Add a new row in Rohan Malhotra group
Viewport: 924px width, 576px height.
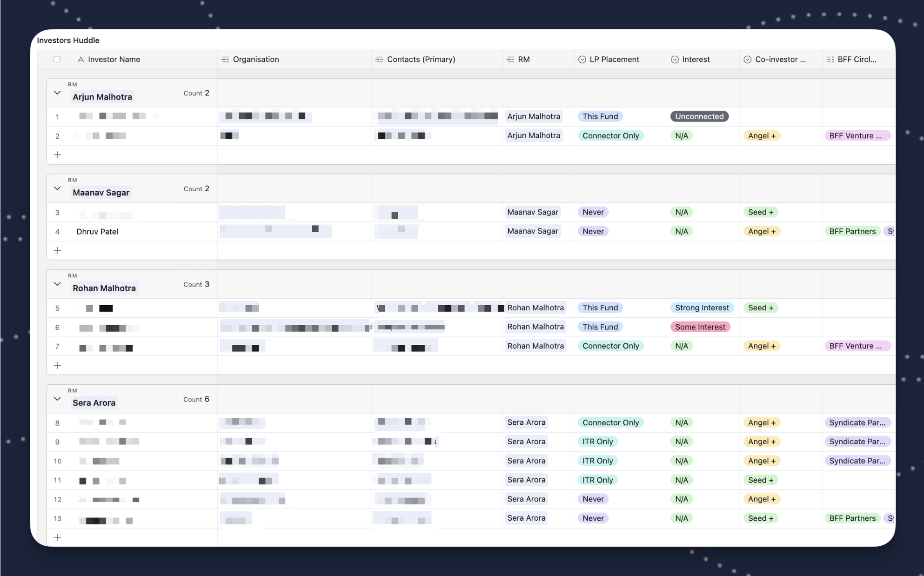coord(57,365)
